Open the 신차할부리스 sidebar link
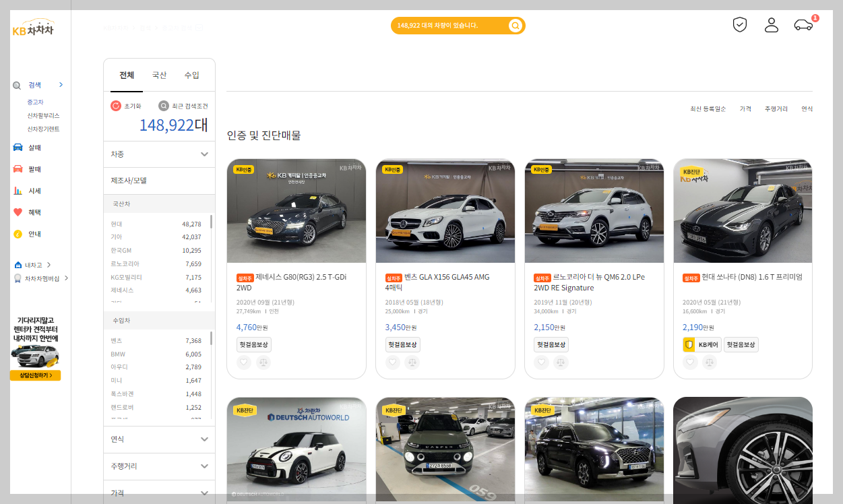Screen dimensions: 843x504 [43, 116]
